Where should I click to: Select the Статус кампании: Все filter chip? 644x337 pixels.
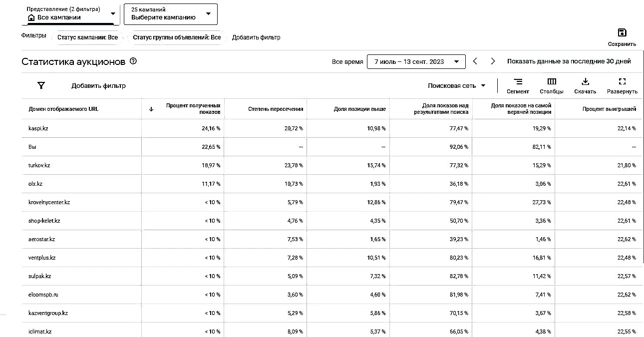tap(87, 37)
